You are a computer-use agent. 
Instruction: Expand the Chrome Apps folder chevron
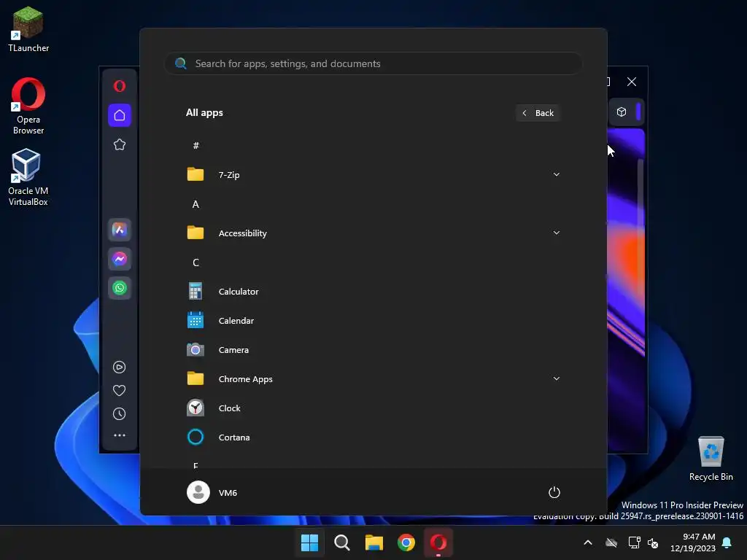click(x=556, y=378)
